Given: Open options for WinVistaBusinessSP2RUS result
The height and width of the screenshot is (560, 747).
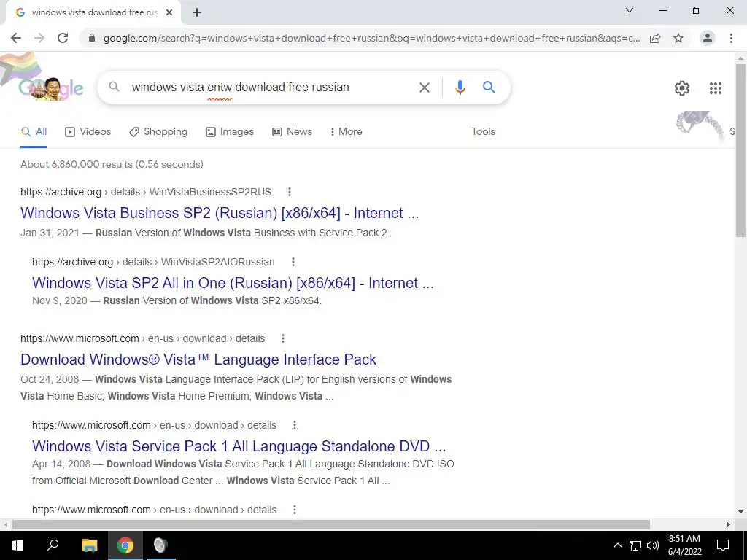Looking at the screenshot, I should coord(289,192).
